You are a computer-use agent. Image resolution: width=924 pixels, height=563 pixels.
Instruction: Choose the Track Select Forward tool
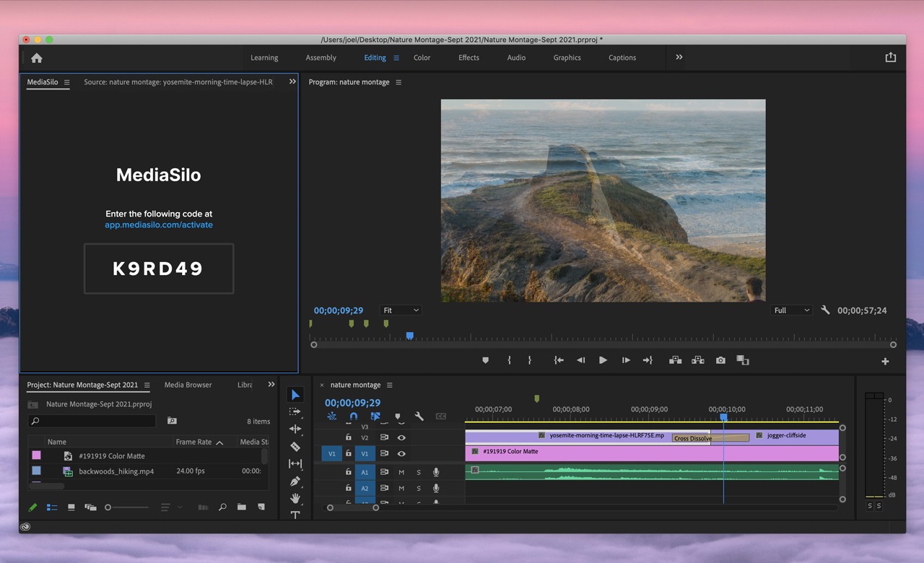click(x=295, y=411)
